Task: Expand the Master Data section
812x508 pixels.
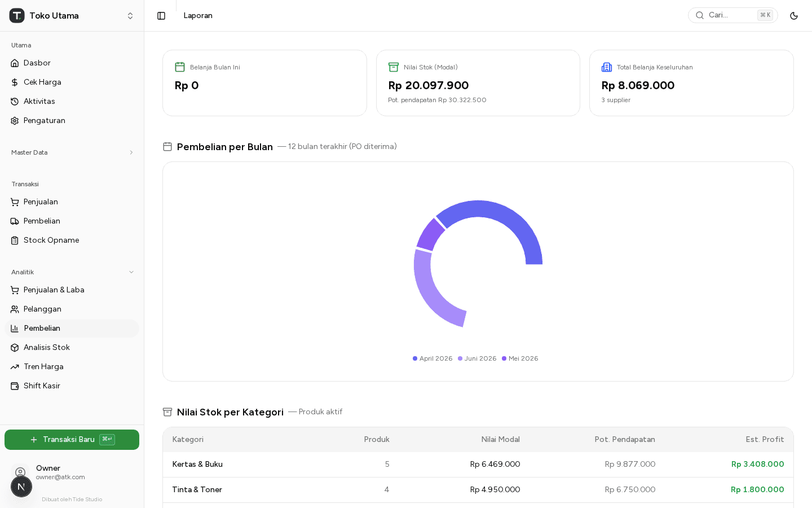Action: pyautogui.click(x=72, y=152)
